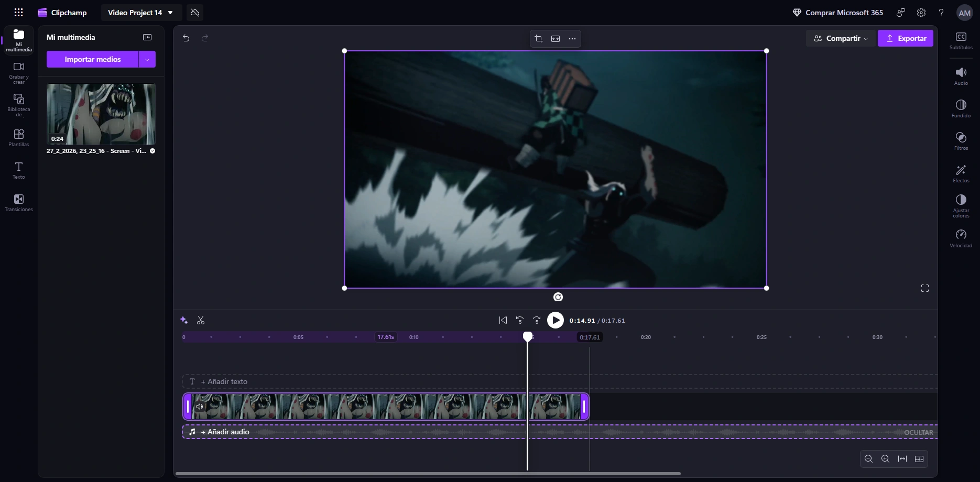Undo the last action
This screenshot has height=482, width=980.
(186, 38)
